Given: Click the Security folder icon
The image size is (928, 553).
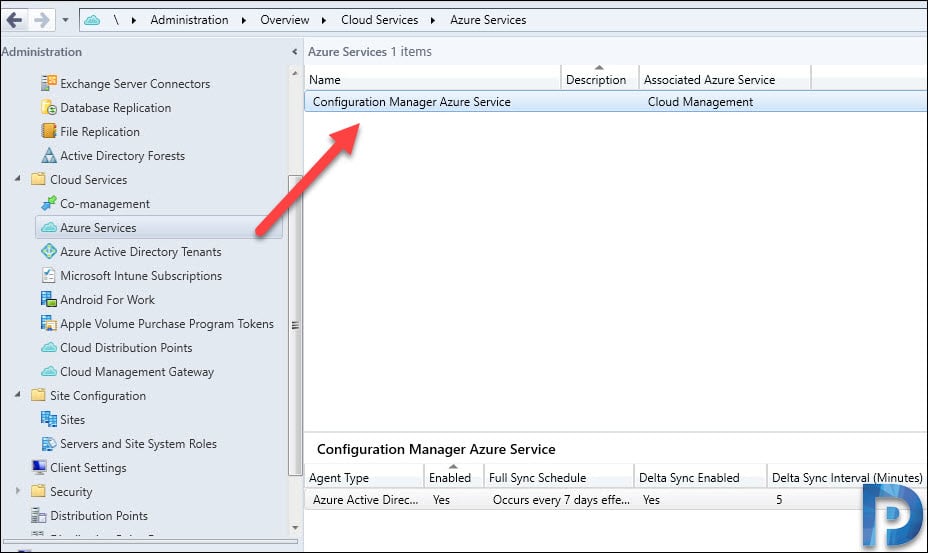Looking at the screenshot, I should (38, 491).
